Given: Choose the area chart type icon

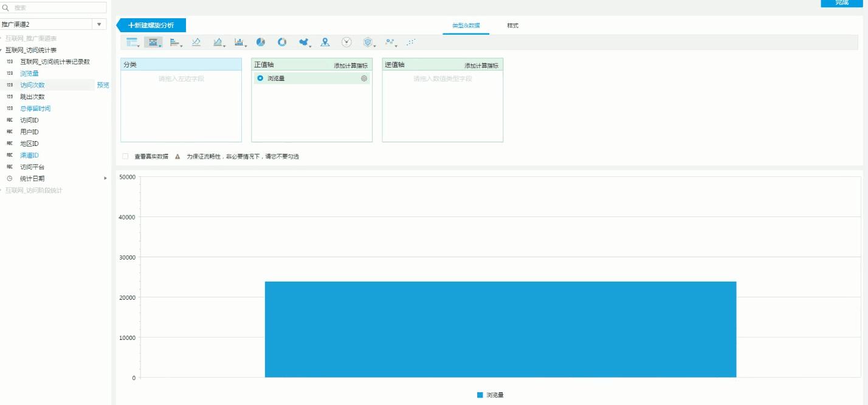Looking at the screenshot, I should [x=218, y=42].
